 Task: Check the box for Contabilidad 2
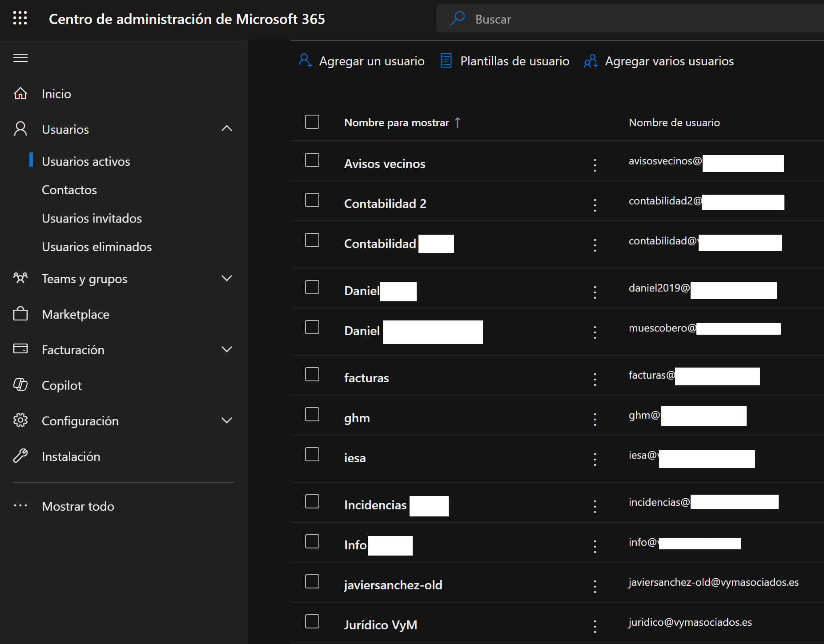pos(312,200)
